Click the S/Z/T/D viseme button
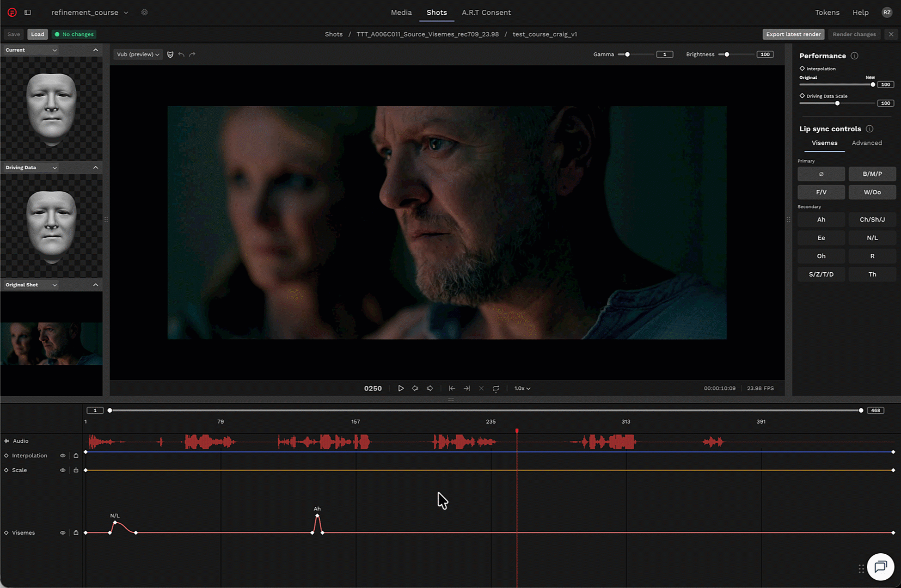 point(821,274)
